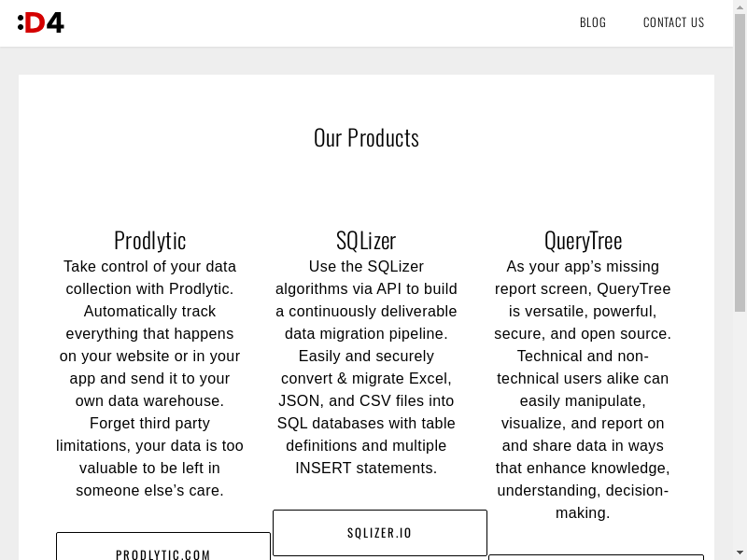Click the blank space above Our Products heading
This screenshot has height=560, width=747.
tap(366, 96)
